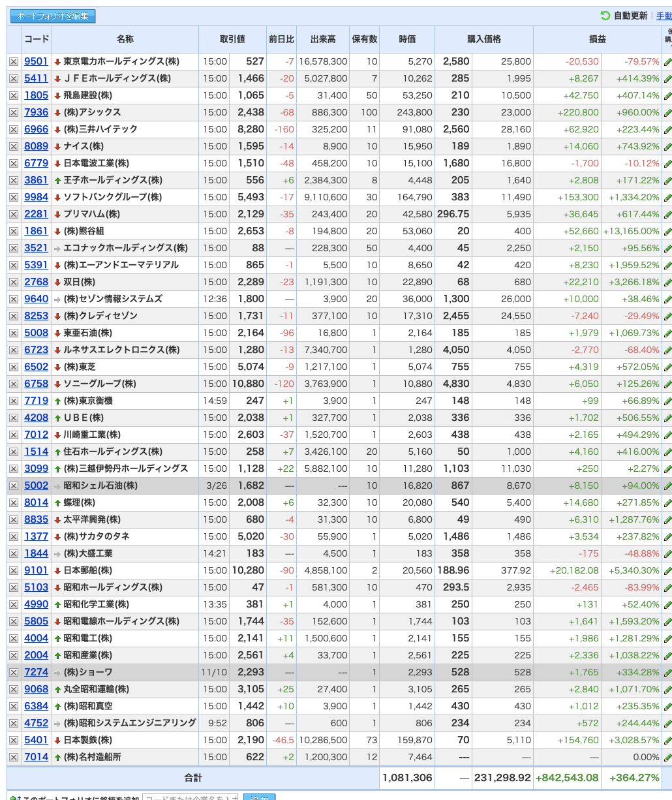Image resolution: width=672 pixels, height=800 pixels.
Task: Click the 前日比 column header
Action: tap(281, 39)
